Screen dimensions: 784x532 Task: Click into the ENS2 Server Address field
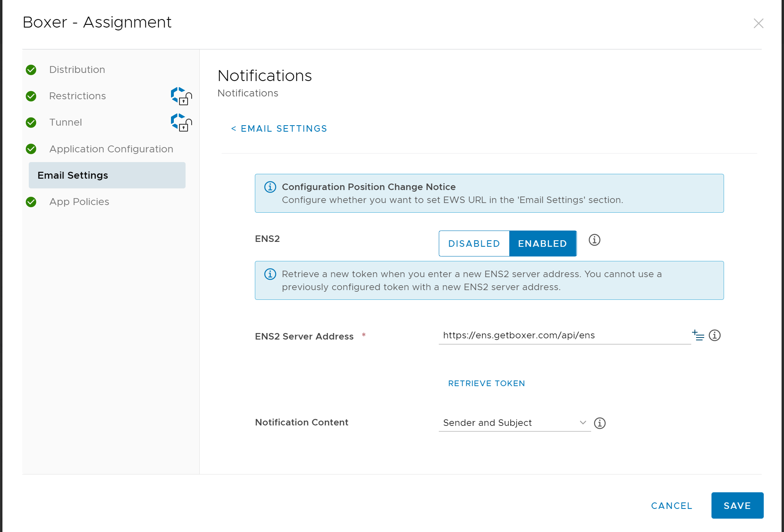click(565, 335)
